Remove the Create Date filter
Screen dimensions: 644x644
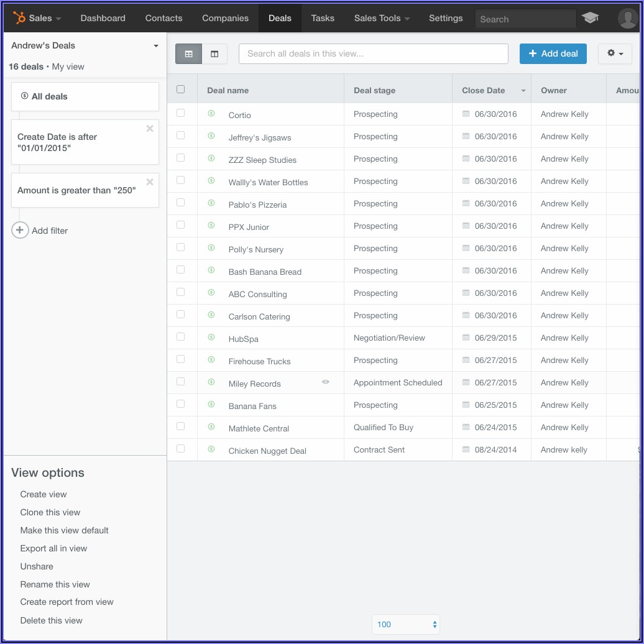[x=150, y=129]
